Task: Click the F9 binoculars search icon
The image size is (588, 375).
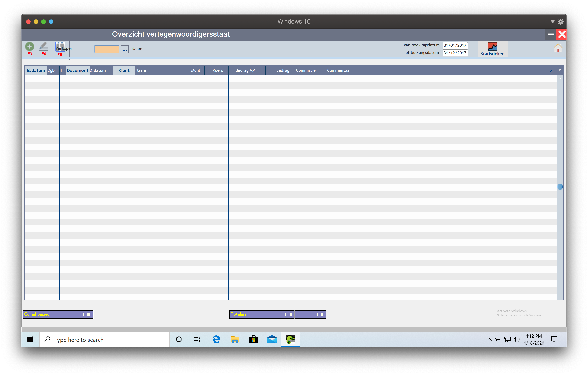Action: [60, 46]
